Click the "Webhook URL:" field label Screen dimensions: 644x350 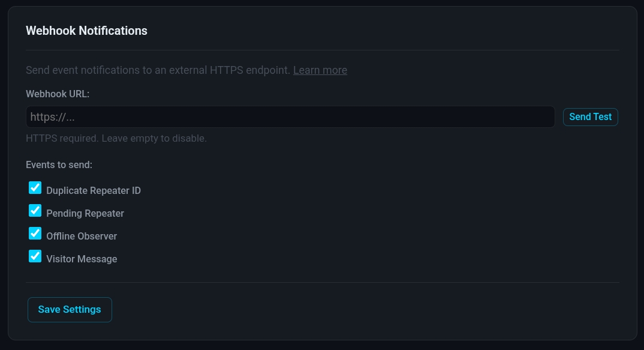58,94
